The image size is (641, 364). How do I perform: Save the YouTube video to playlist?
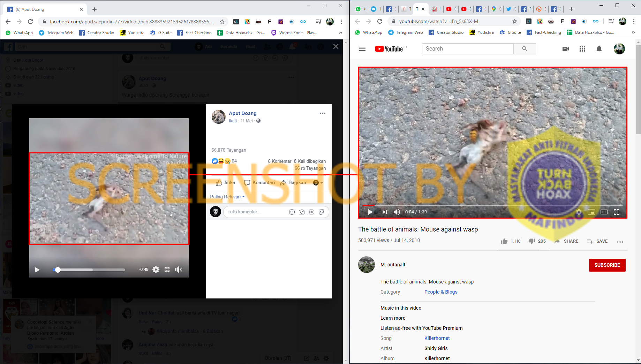click(597, 241)
